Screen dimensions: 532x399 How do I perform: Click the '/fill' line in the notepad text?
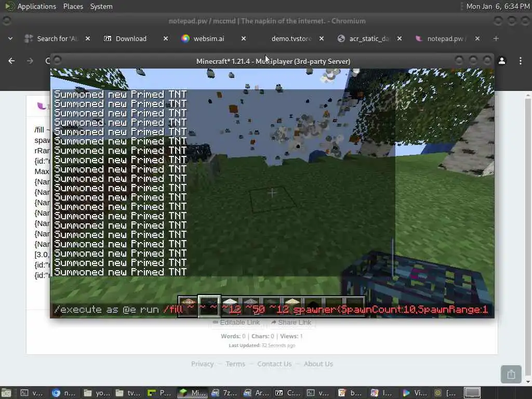click(42, 130)
